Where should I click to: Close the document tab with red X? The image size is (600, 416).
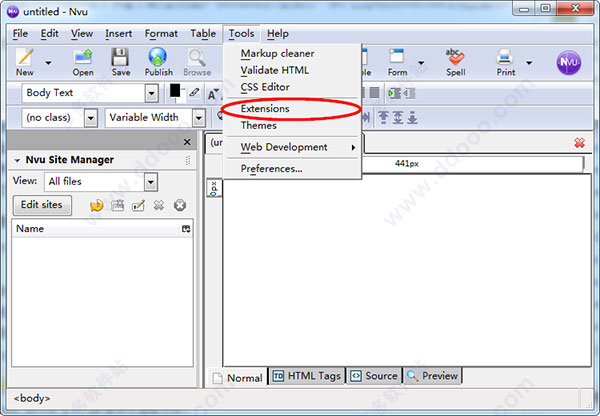(579, 143)
